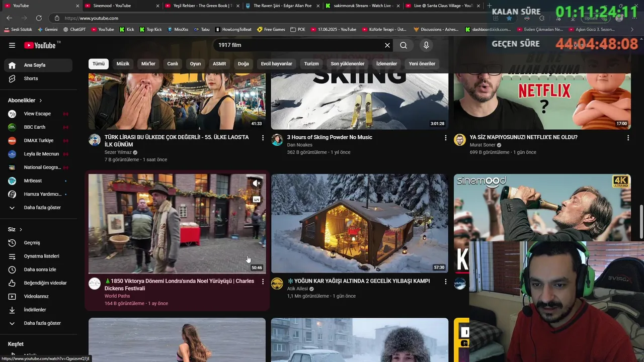This screenshot has width=644, height=362.
Task: Open the HowLongToBeat bookmark
Action: point(233,30)
